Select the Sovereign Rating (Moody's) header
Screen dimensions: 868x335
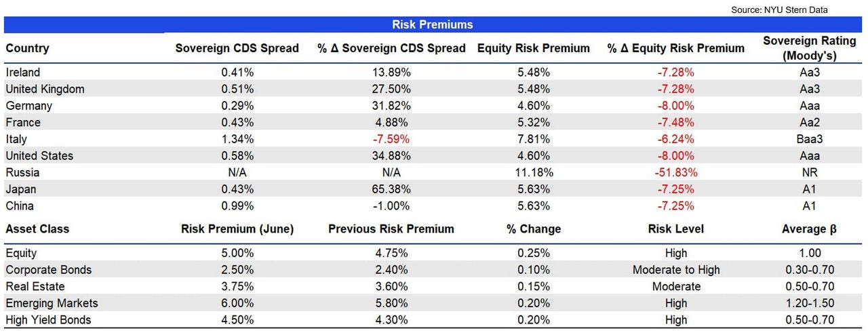click(809, 48)
